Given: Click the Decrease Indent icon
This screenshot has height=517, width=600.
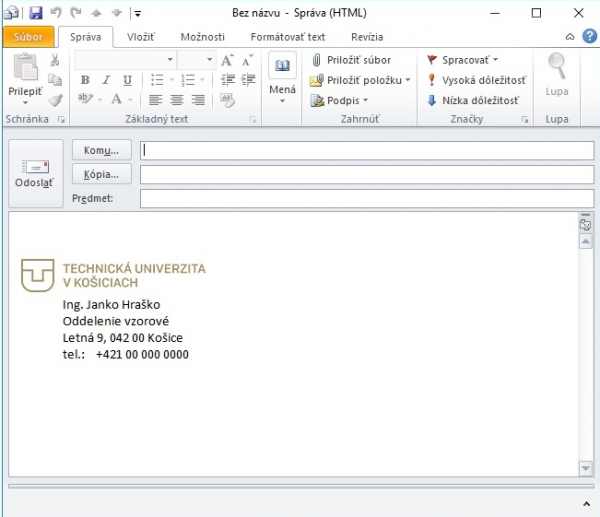Looking at the screenshot, I should click(228, 80).
